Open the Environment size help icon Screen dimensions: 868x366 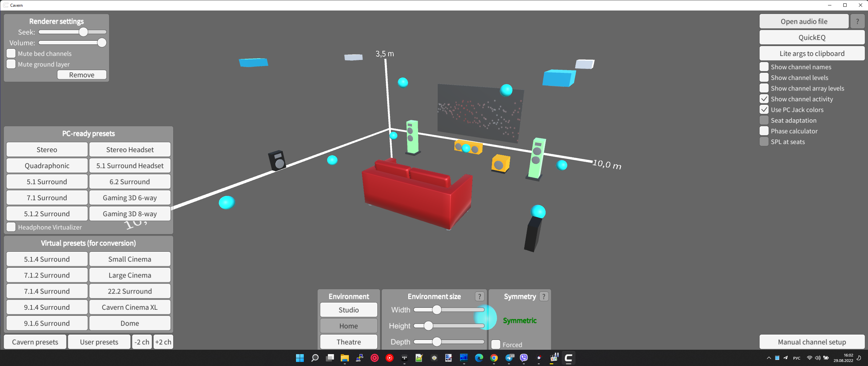[x=479, y=297]
